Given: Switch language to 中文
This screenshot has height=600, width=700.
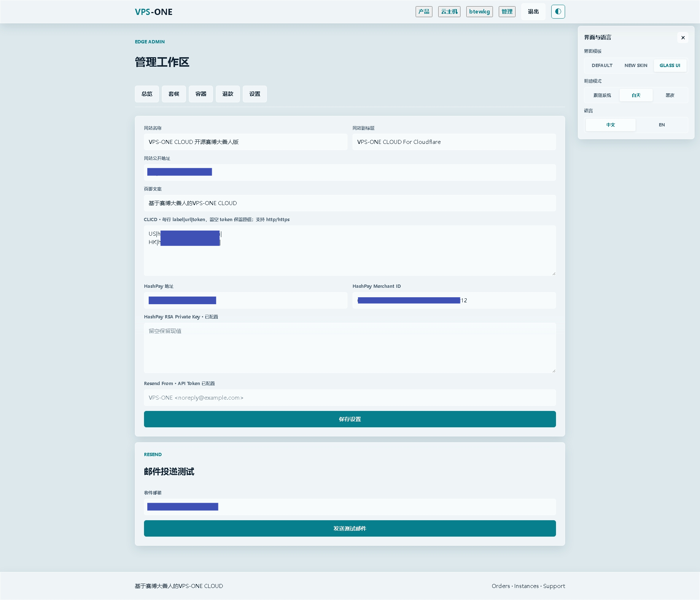Looking at the screenshot, I should pyautogui.click(x=611, y=125).
